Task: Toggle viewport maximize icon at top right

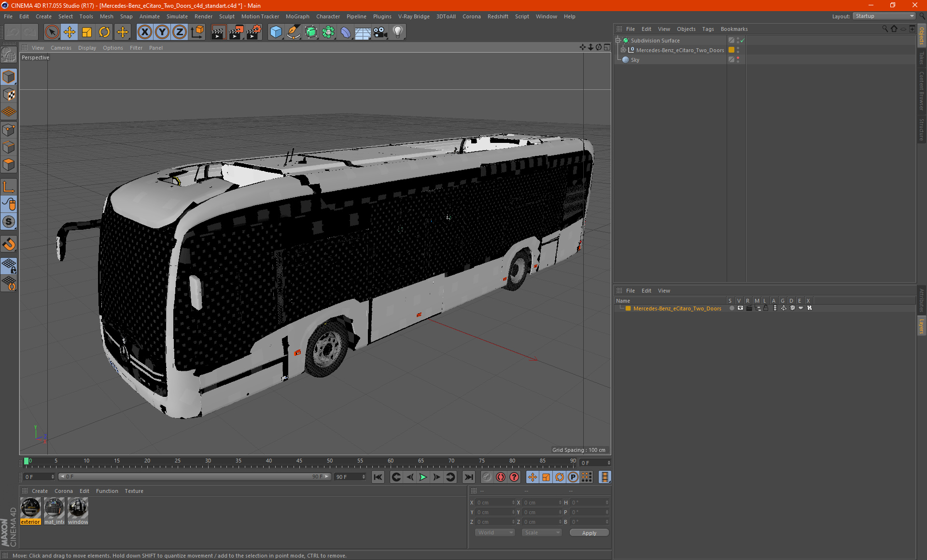Action: tap(607, 47)
